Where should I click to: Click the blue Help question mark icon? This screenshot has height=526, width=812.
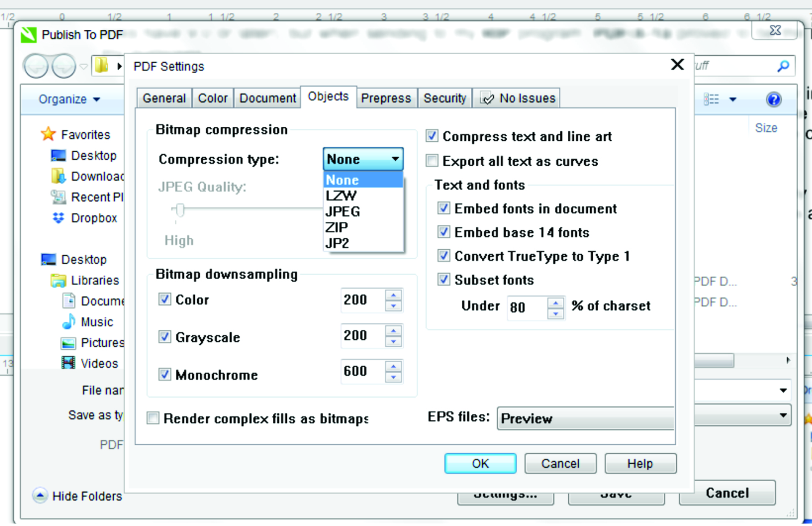coord(774,99)
